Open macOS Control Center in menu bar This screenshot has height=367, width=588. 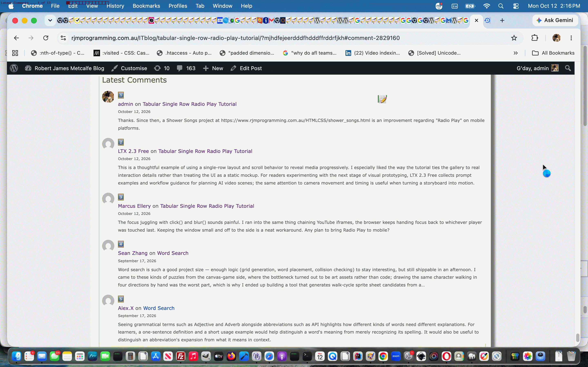tap(516, 6)
